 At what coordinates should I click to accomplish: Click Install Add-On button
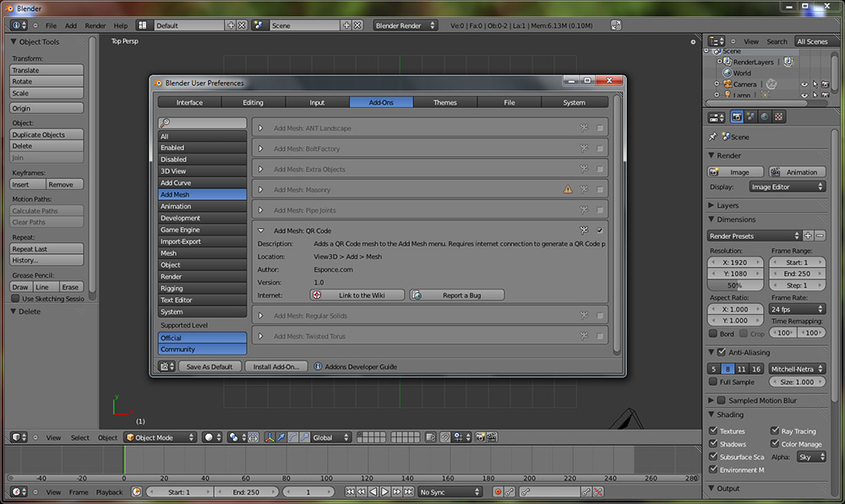(x=276, y=366)
